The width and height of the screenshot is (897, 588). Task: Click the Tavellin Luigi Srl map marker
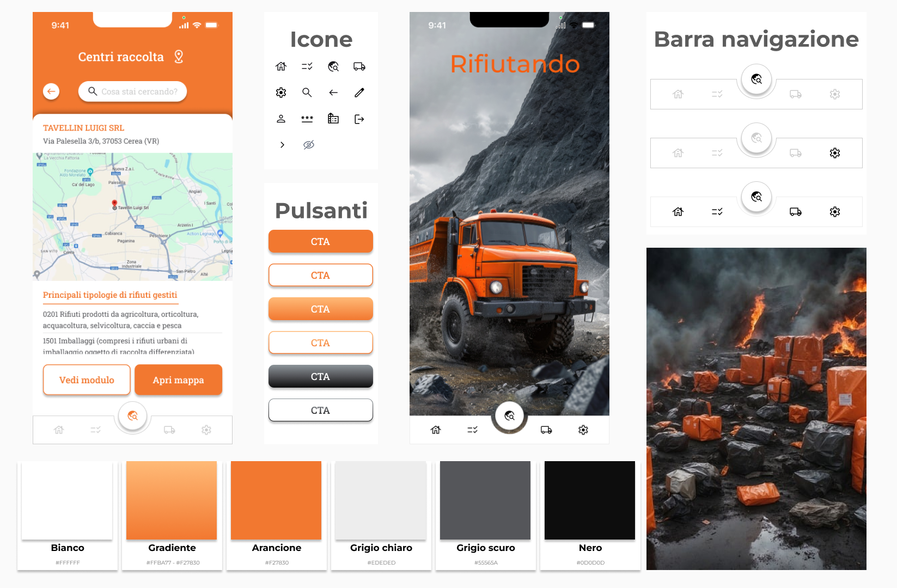pyautogui.click(x=114, y=205)
